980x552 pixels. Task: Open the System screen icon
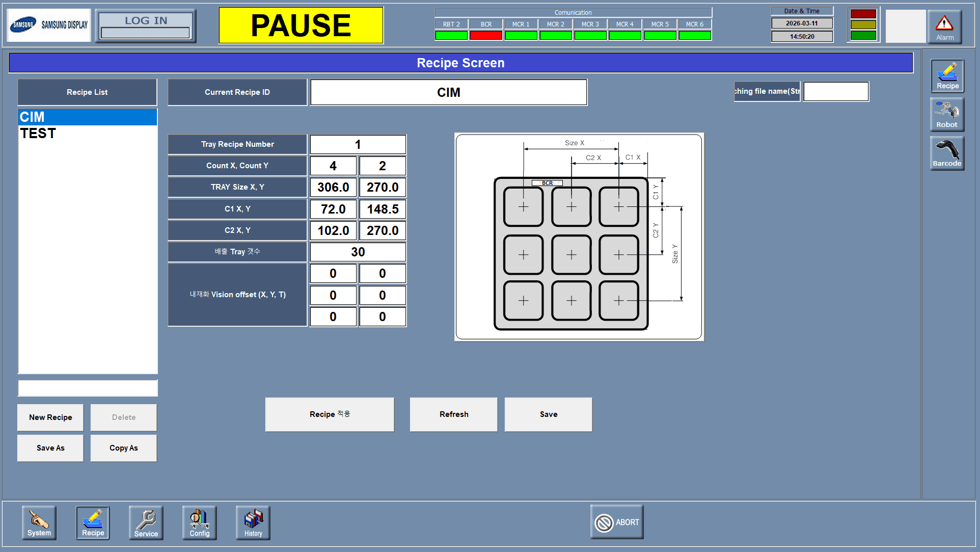(x=39, y=522)
